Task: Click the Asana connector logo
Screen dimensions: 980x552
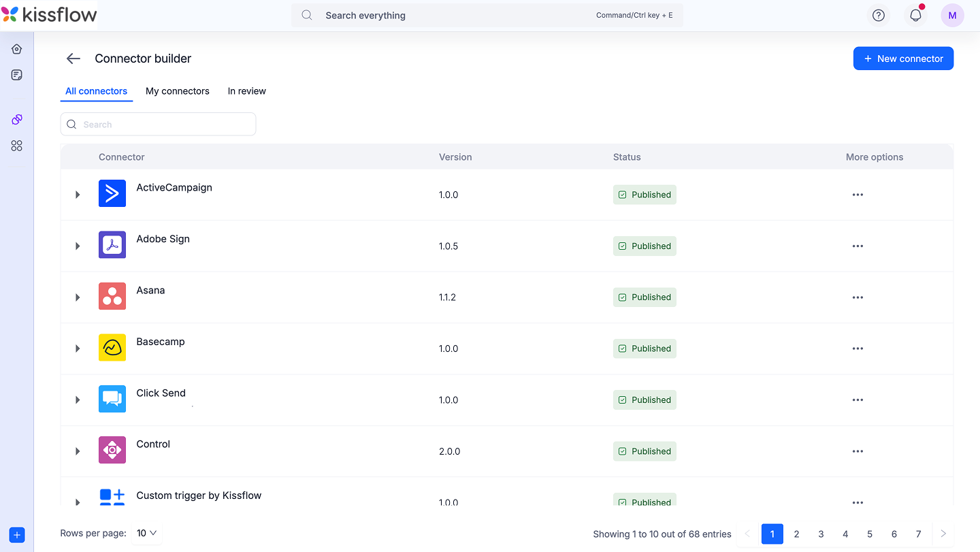Action: [112, 296]
